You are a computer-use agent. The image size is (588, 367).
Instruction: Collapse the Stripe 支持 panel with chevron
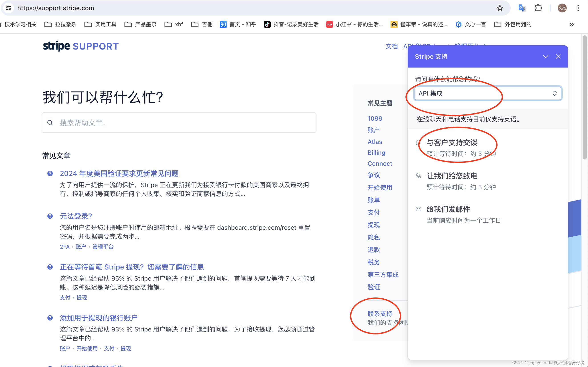[x=546, y=57]
